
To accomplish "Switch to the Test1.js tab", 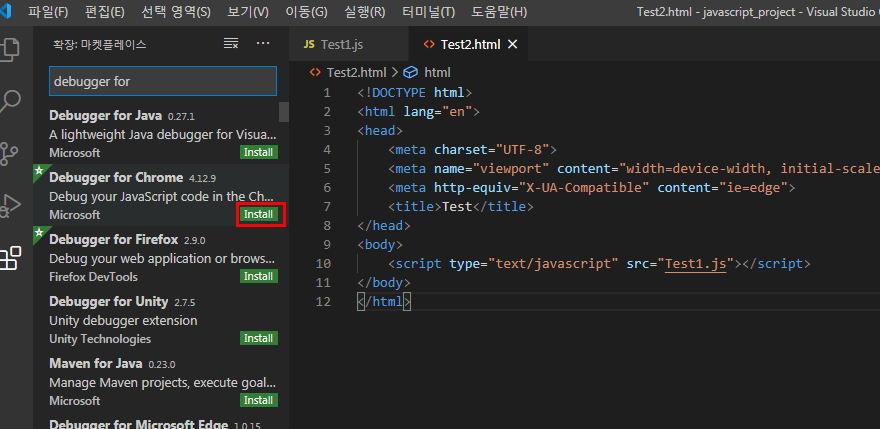I will 349,44.
